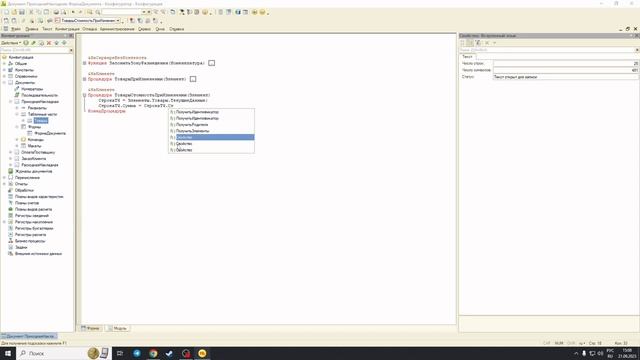Collapse procedure ТоварыСтоимостьПриИзменении in code
Screen dimensions: 640x360
[x=84, y=95]
